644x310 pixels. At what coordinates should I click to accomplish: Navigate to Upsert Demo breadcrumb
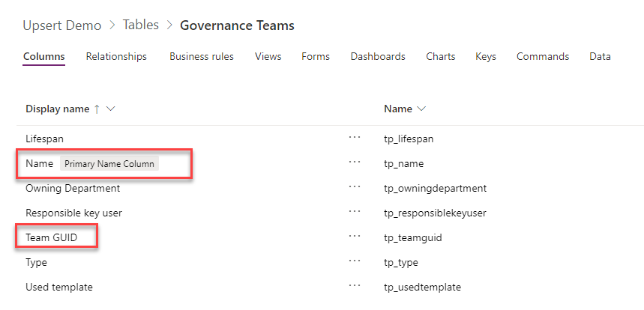[62, 25]
